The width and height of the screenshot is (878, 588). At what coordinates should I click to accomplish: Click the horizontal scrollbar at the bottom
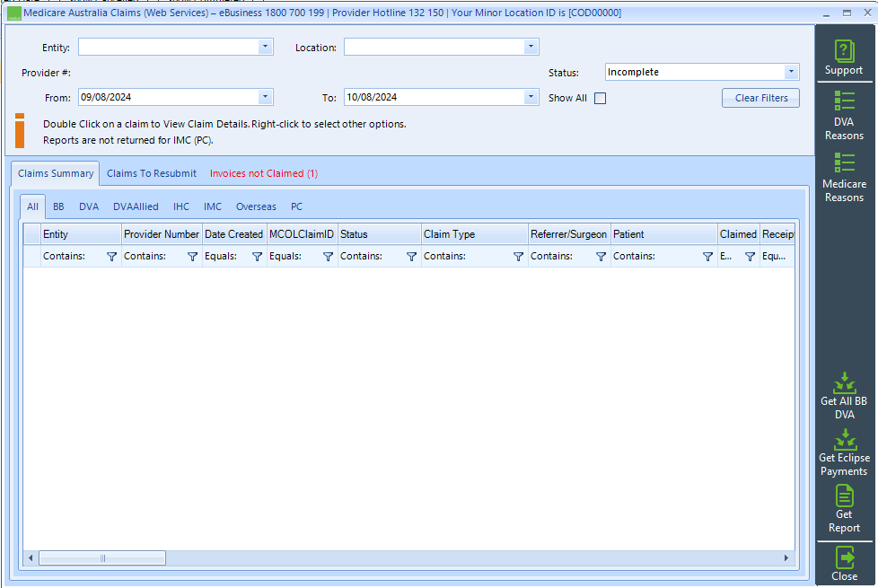[x=101, y=557]
